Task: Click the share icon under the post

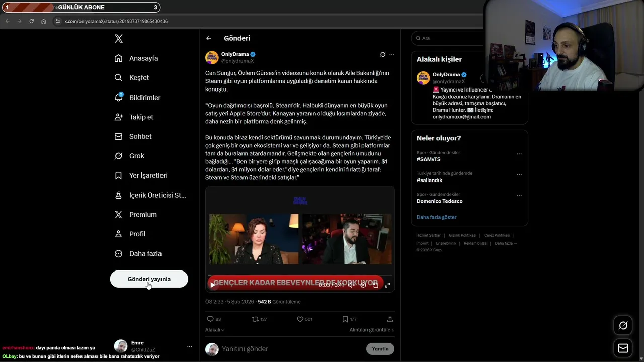Action: pyautogui.click(x=390, y=319)
